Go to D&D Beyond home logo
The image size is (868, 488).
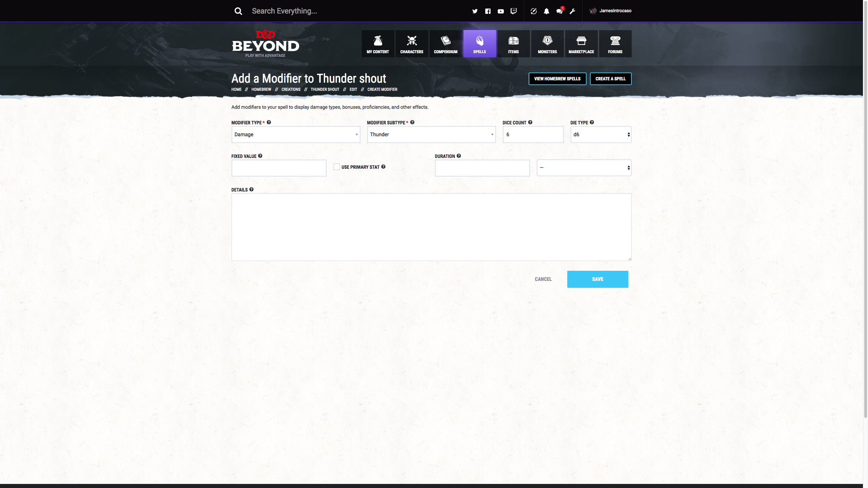(265, 44)
